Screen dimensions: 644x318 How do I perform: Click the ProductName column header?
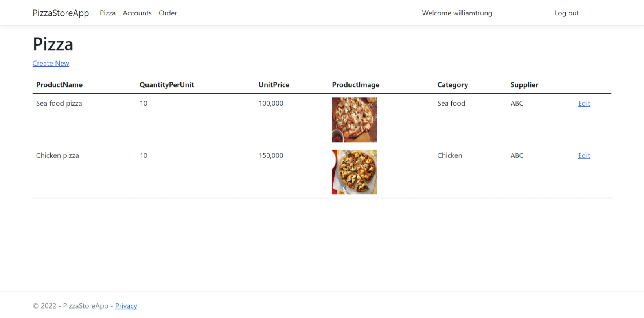(x=59, y=85)
